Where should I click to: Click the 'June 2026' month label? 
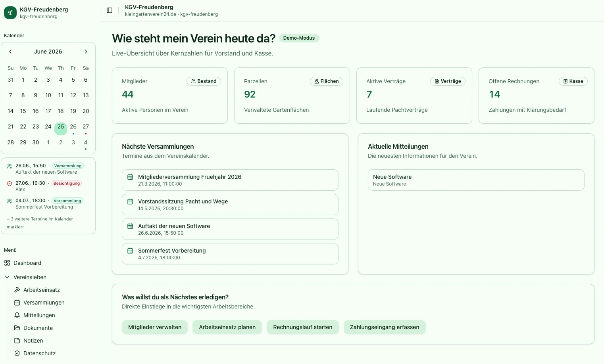48,52
